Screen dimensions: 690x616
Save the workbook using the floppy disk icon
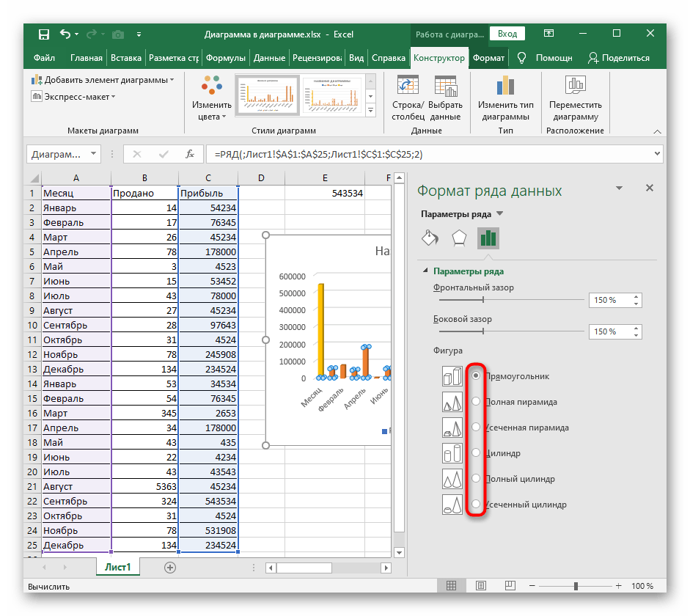[x=43, y=34]
